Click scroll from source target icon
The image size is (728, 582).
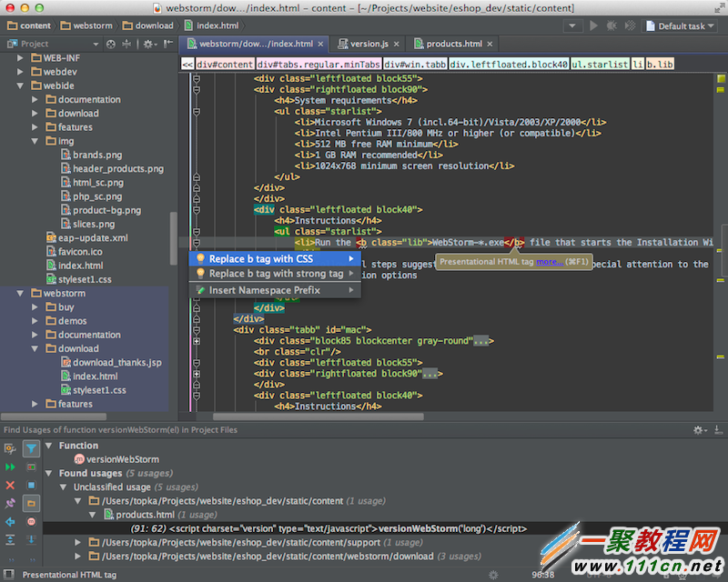[x=110, y=44]
